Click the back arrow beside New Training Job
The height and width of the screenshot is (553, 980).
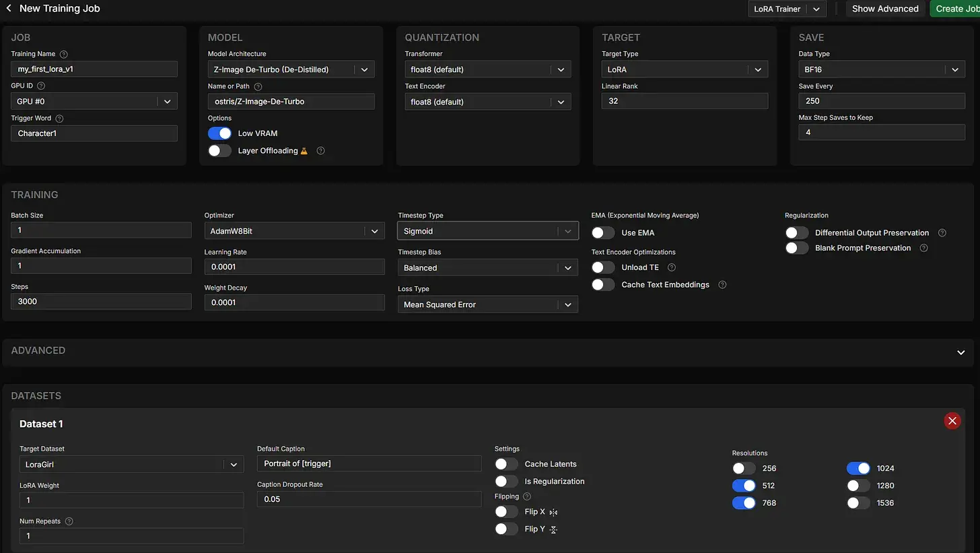9,9
